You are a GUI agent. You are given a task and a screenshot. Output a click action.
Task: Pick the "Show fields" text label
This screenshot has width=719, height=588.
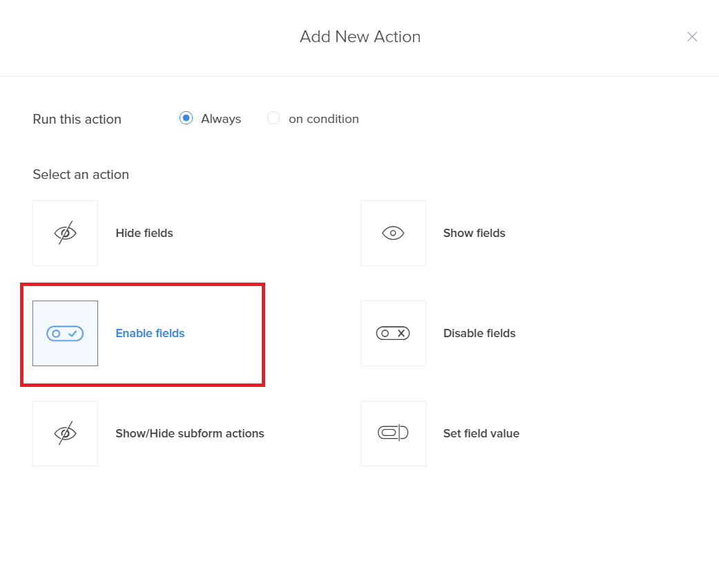tap(474, 234)
